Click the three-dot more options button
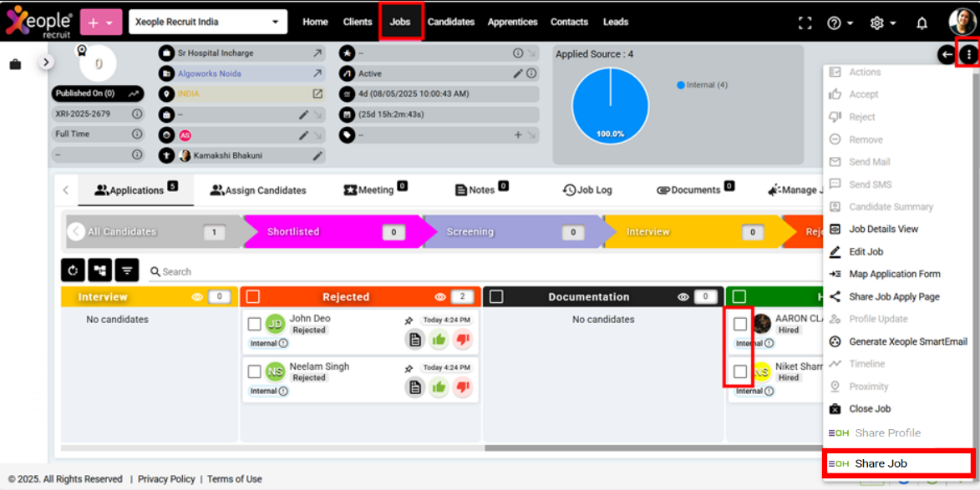980x490 pixels. [x=968, y=55]
